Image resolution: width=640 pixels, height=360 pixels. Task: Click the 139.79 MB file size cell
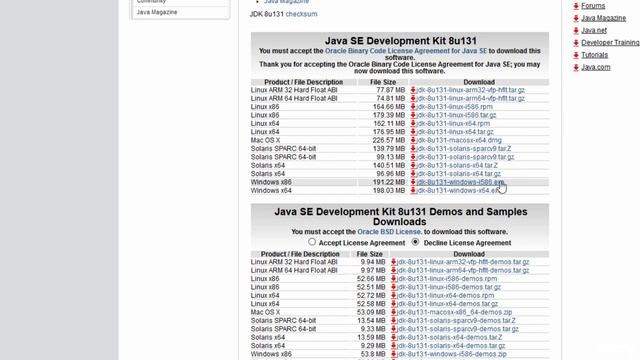pos(389,149)
